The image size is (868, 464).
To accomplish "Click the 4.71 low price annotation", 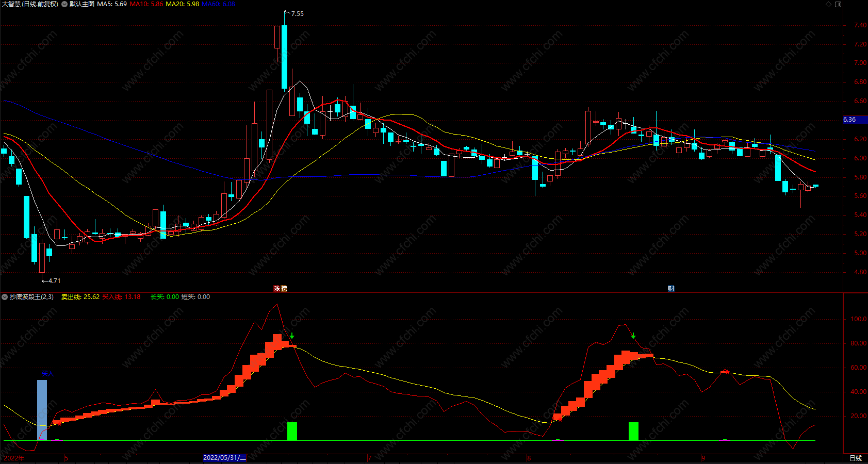I will [54, 281].
